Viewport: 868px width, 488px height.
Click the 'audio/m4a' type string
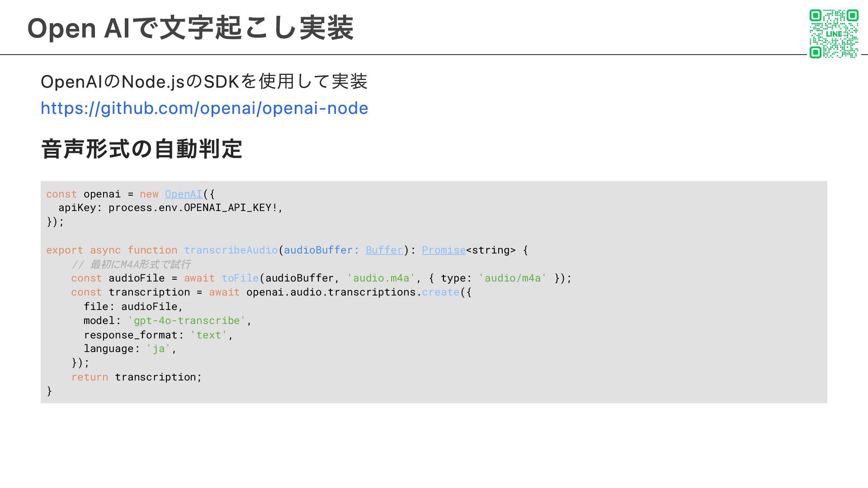click(x=512, y=278)
